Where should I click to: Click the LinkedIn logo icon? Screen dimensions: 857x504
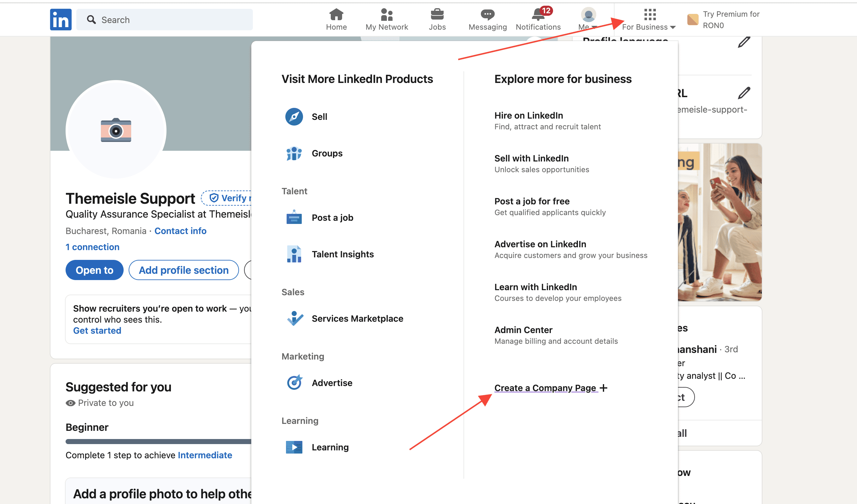click(61, 19)
